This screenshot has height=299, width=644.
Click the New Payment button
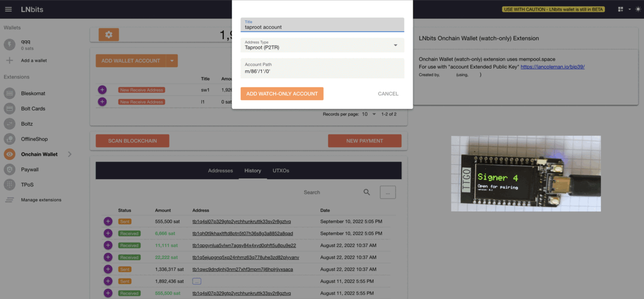[x=364, y=141]
